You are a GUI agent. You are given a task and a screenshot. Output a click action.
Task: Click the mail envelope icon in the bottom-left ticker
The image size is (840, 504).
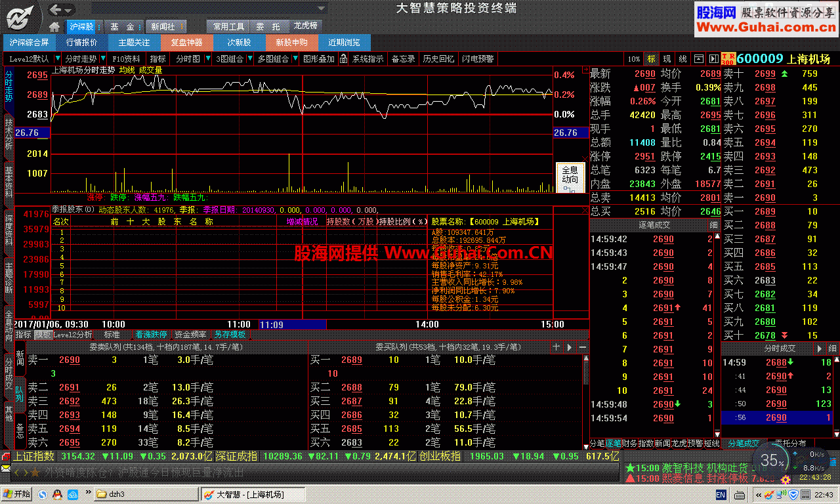pyautogui.click(x=6, y=469)
